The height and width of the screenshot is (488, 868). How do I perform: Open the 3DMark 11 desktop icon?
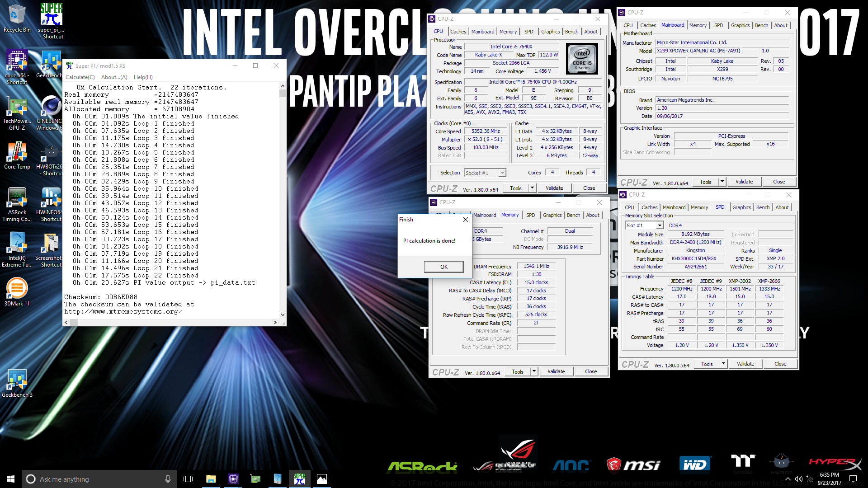(17, 292)
